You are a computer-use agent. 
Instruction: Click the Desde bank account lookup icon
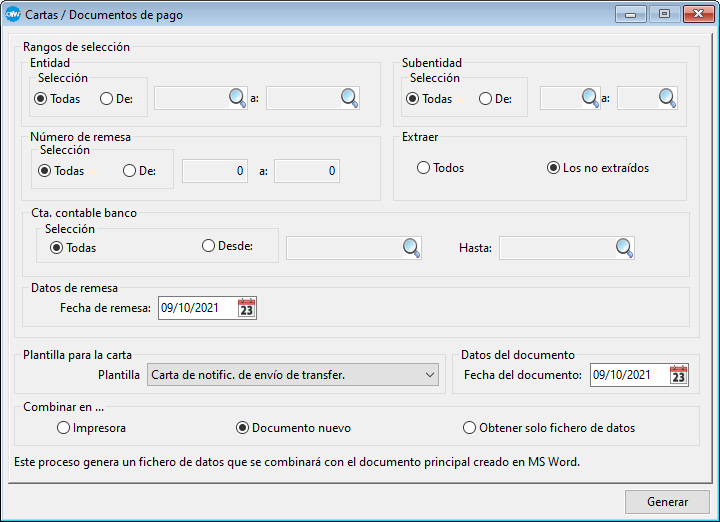coord(411,247)
